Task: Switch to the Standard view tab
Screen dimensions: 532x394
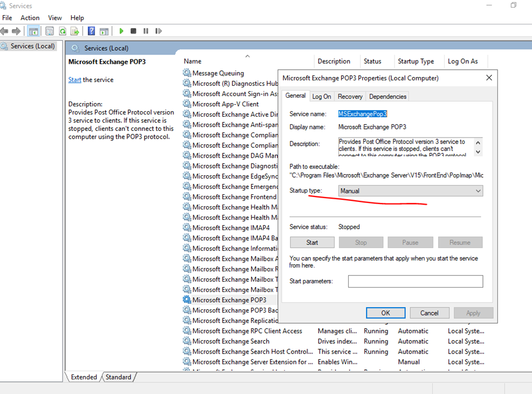Action: pos(118,377)
